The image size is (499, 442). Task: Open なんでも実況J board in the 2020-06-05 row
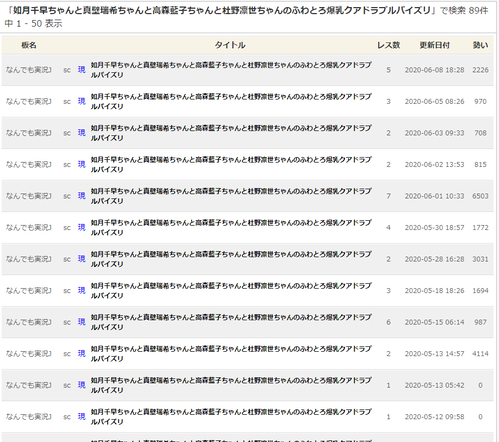[29, 101]
